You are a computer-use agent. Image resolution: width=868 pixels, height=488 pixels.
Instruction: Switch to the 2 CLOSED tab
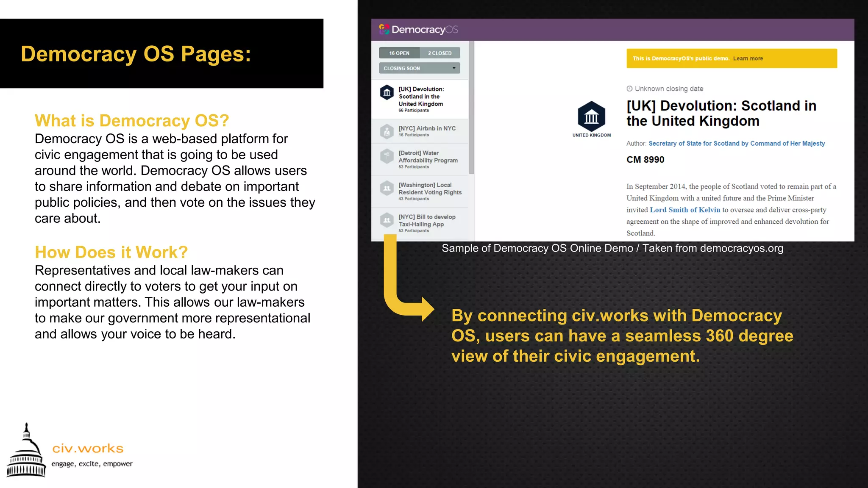point(440,53)
